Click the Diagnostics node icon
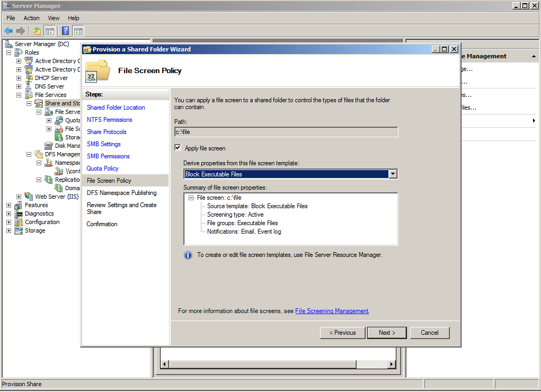541x392 pixels. tap(19, 213)
